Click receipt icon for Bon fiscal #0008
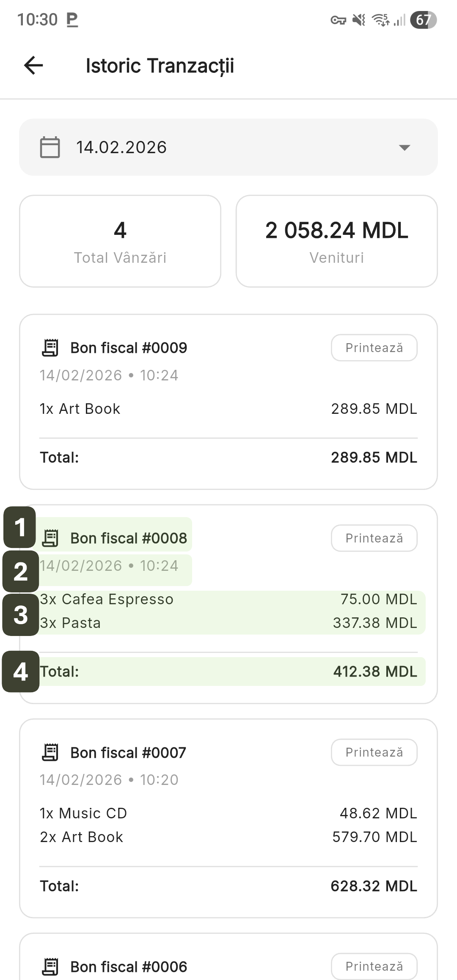 [x=50, y=538]
